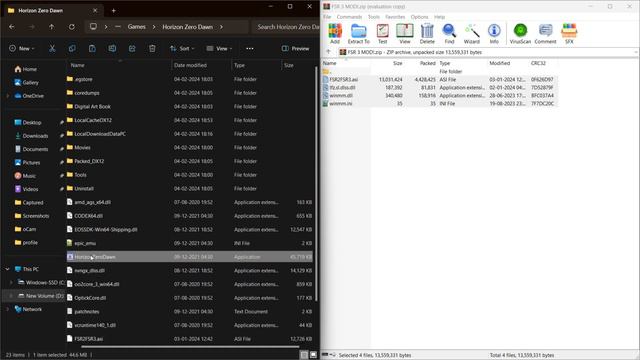Open the New dropdown in Explorer
Image resolution: width=640 pixels, height=360 pixels.
tap(22, 49)
